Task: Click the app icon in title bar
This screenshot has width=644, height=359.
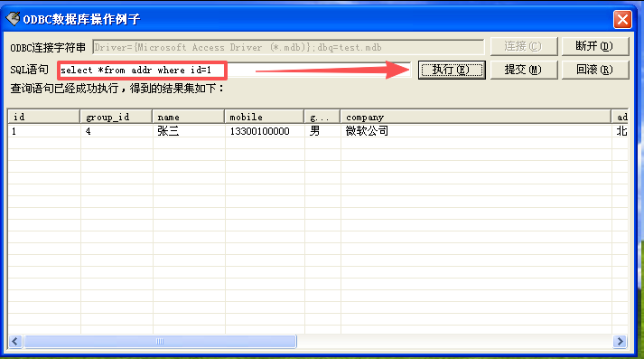Action: tap(13, 18)
